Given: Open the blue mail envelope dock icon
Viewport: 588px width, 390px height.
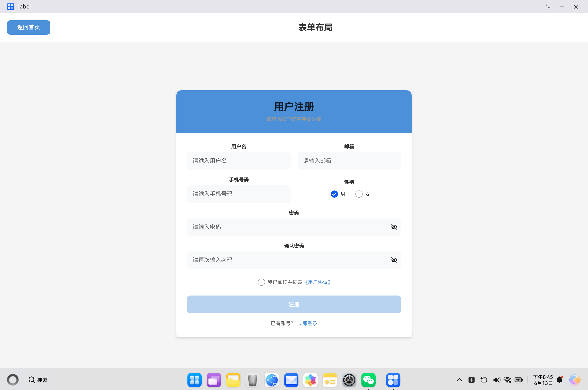Looking at the screenshot, I should 291,380.
